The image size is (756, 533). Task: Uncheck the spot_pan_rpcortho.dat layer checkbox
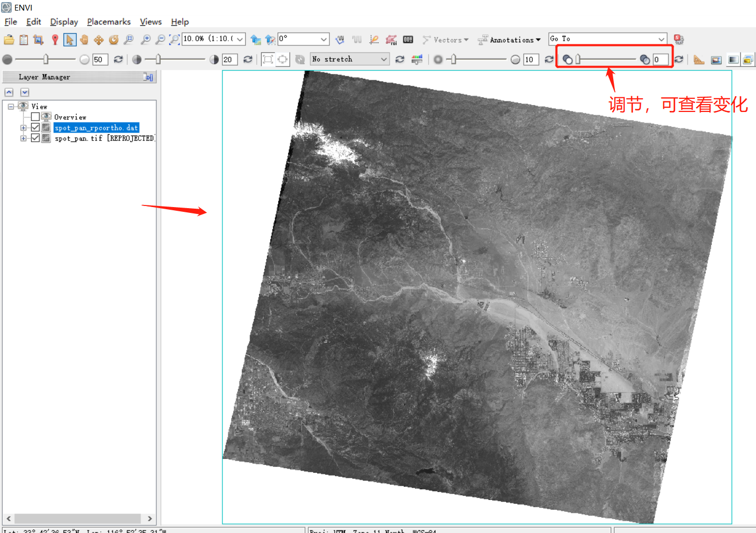(x=35, y=127)
